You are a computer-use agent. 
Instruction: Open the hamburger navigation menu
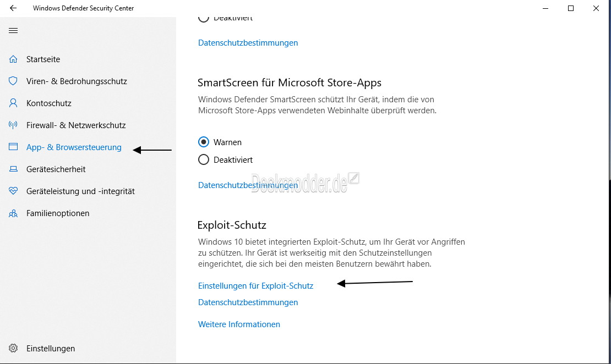point(13,30)
